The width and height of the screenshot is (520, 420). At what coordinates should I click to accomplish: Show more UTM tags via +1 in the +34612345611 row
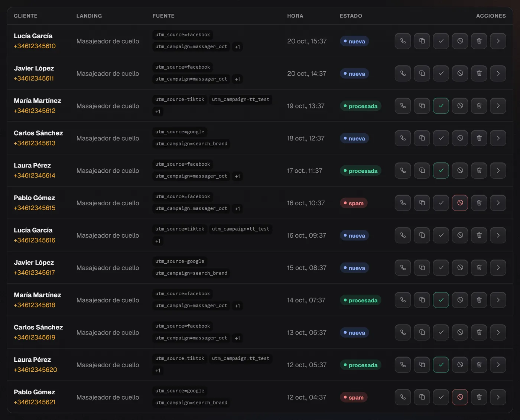[x=237, y=79]
